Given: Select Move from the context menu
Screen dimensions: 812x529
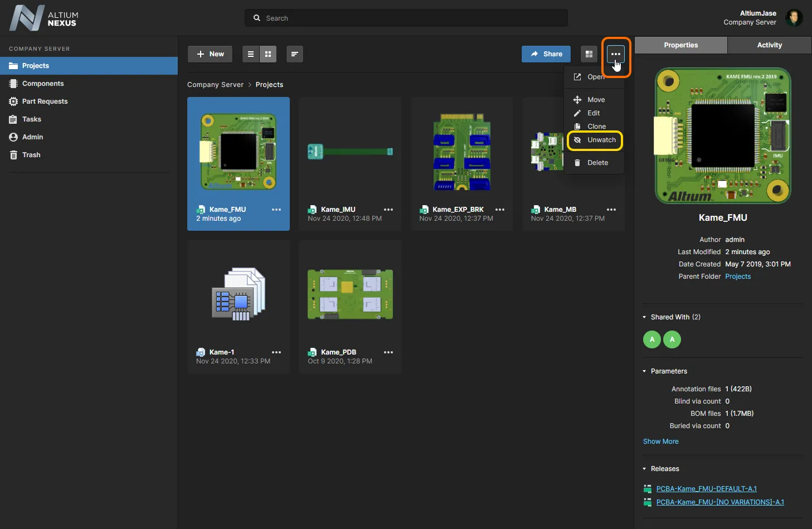Looking at the screenshot, I should (x=594, y=100).
